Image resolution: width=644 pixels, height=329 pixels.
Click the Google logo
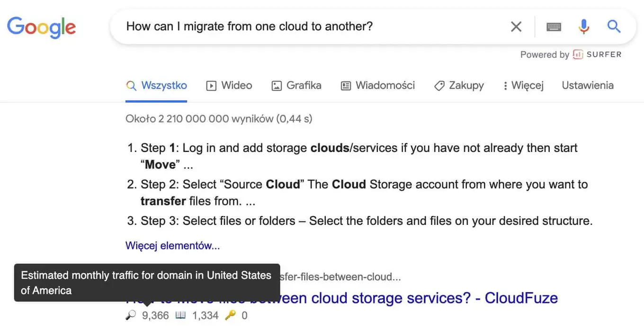[x=41, y=27]
